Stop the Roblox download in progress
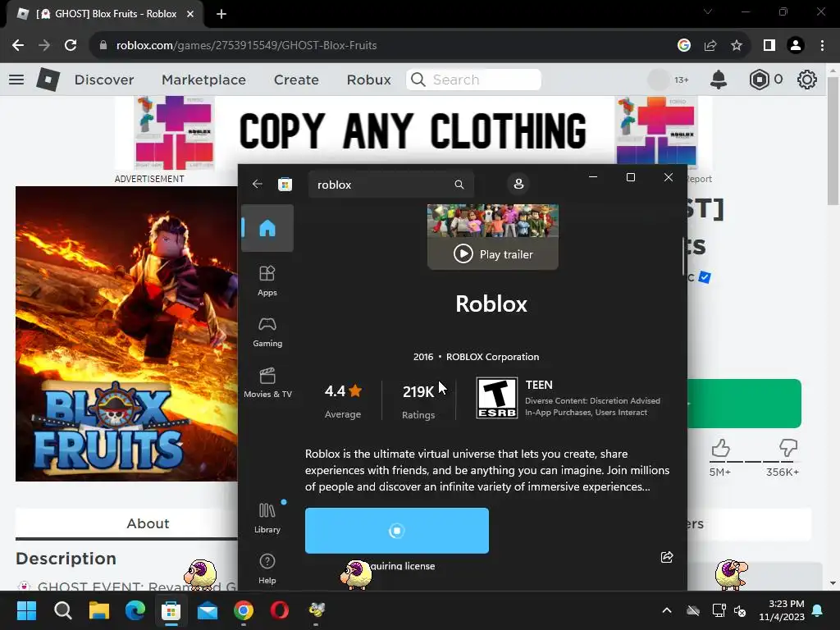Image resolution: width=840 pixels, height=630 pixels. point(397,531)
